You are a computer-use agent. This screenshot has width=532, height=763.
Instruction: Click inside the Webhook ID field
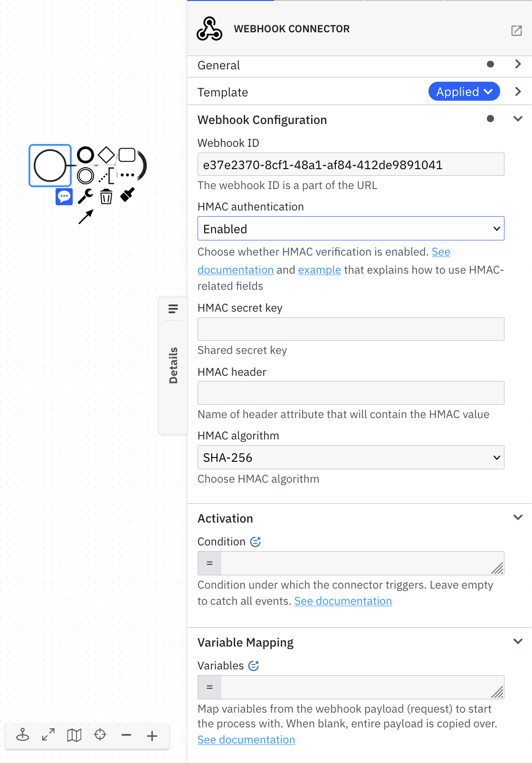[351, 164]
